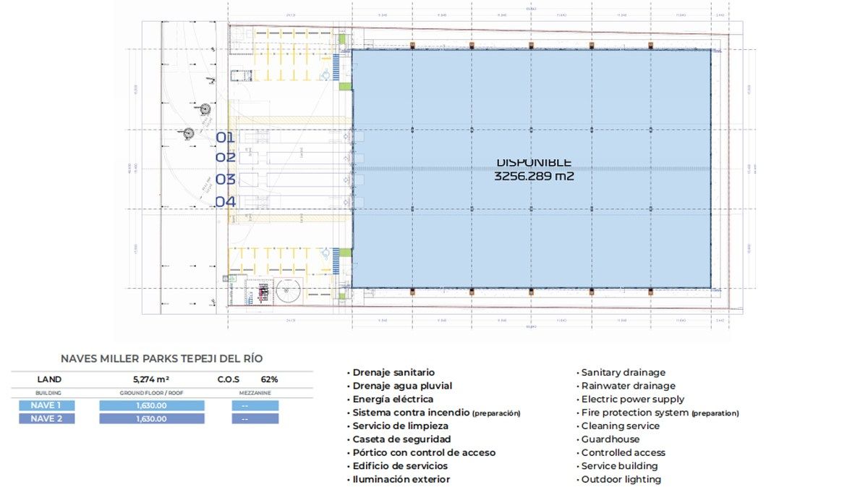Select the NAVE 2 building cell
Viewport: 868px width, 503px height.
click(x=46, y=418)
